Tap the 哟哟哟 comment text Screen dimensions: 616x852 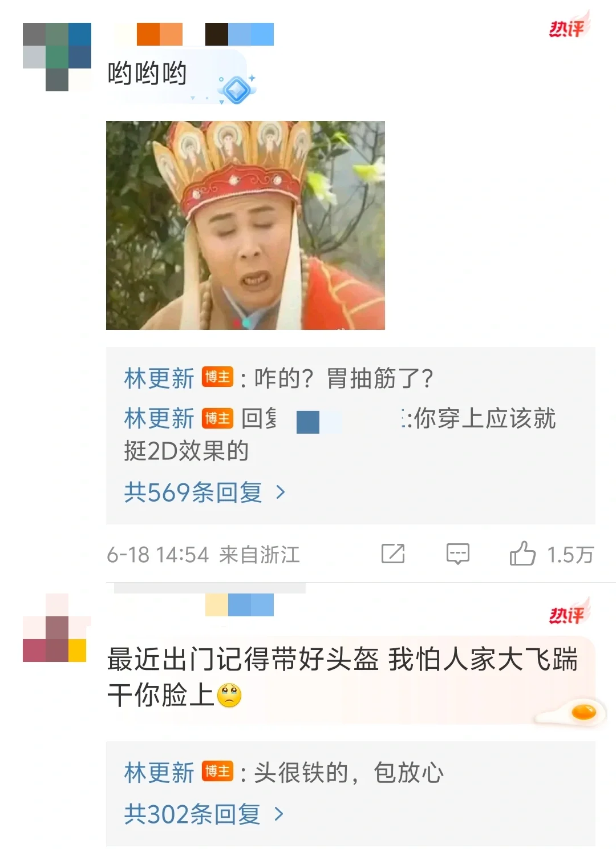147,74
